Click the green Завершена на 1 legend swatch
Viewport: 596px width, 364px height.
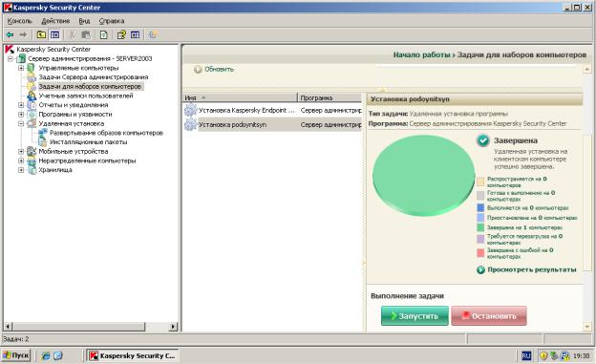(x=480, y=227)
